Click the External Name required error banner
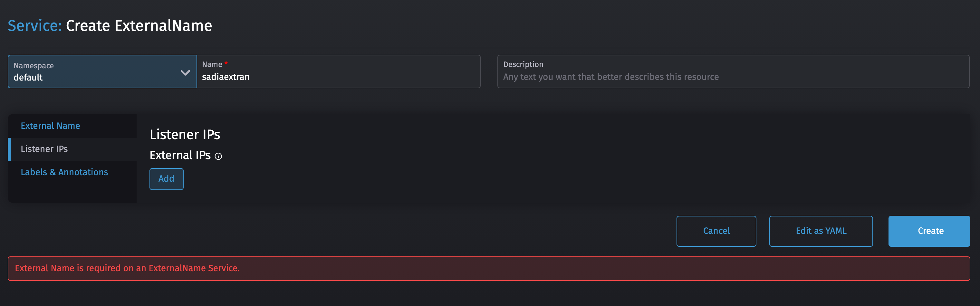 pyautogui.click(x=127, y=268)
